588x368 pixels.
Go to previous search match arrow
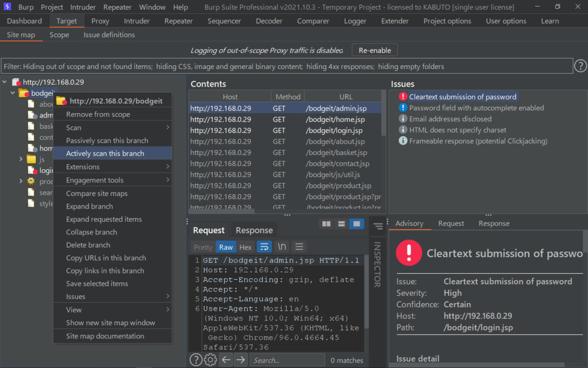click(226, 360)
